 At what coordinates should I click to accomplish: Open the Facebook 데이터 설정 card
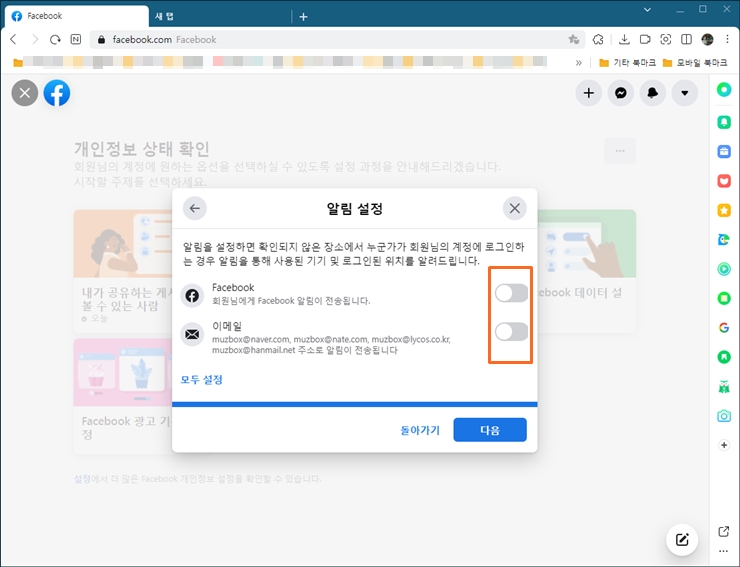[587, 271]
